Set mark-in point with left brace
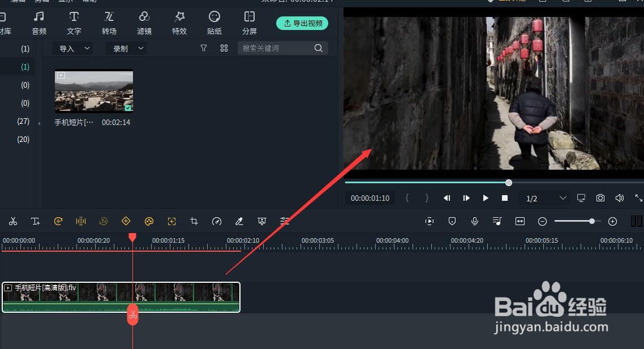Screen dimensions: 644x349 [x=407, y=199]
